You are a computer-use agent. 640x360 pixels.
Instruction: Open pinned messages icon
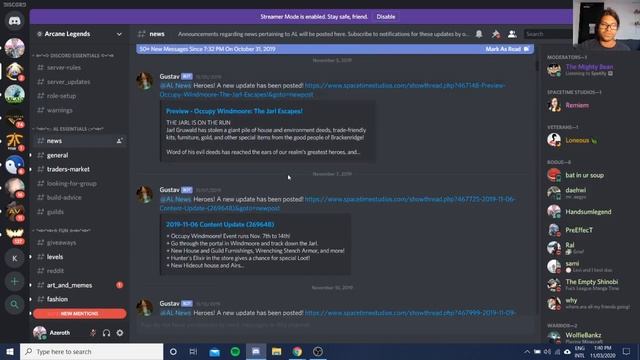[496, 34]
